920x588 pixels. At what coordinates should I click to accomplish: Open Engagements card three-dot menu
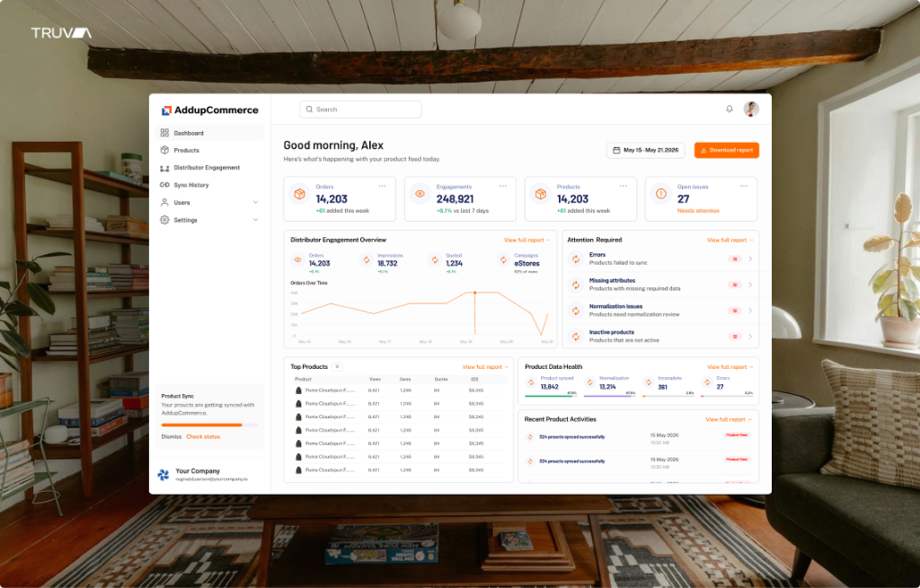tap(503, 186)
